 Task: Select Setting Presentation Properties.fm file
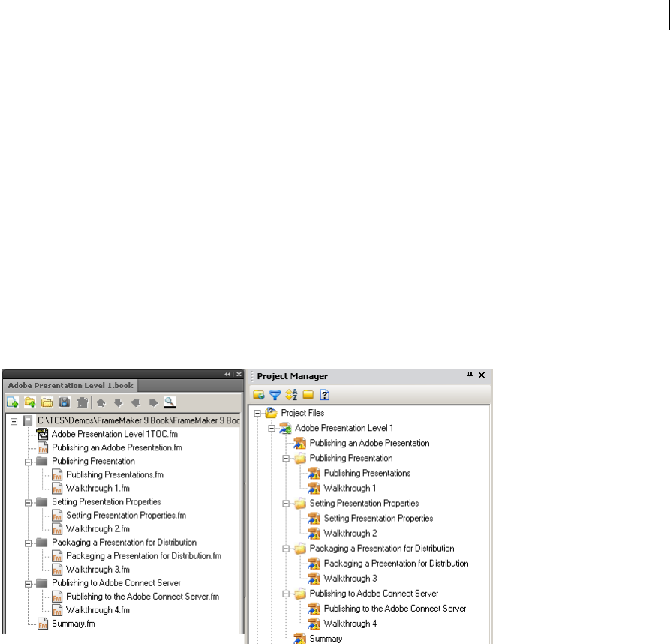126,515
